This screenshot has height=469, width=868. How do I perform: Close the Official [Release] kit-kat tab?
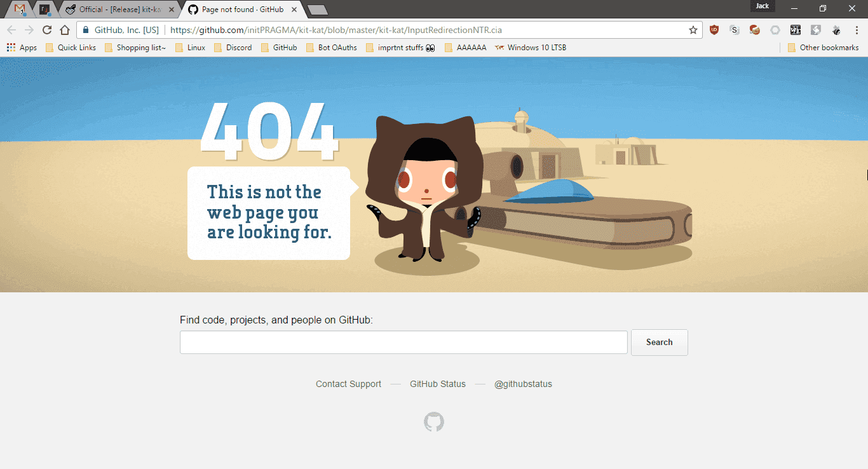click(x=172, y=10)
